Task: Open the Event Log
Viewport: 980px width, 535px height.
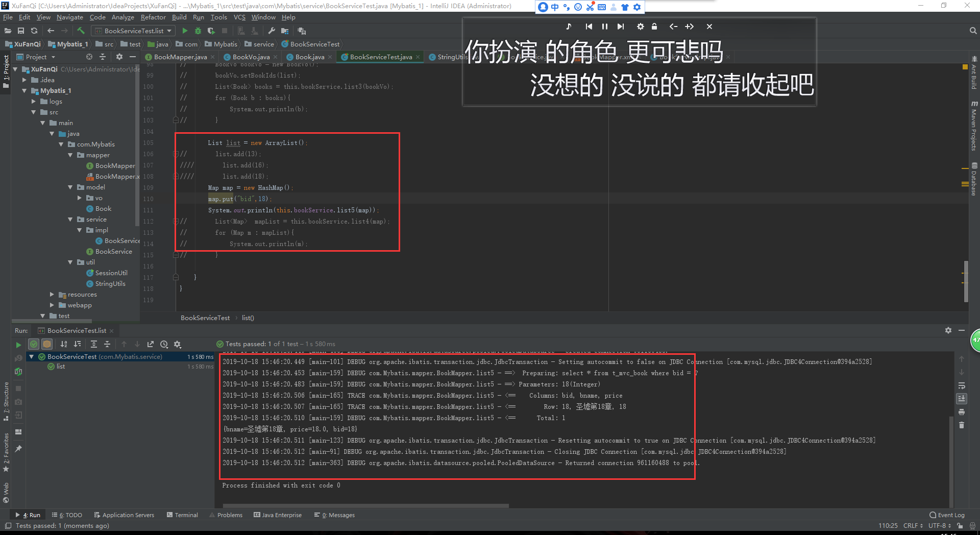Action: click(947, 515)
